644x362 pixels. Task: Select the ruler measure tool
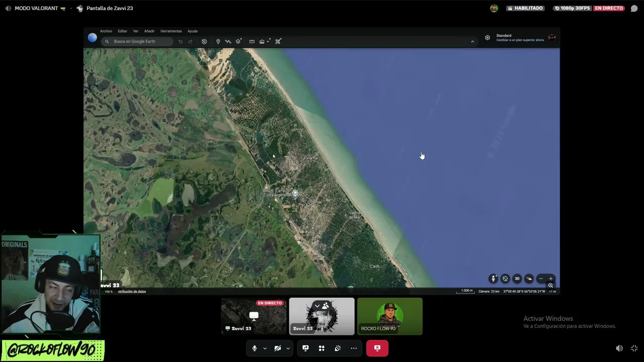click(252, 41)
